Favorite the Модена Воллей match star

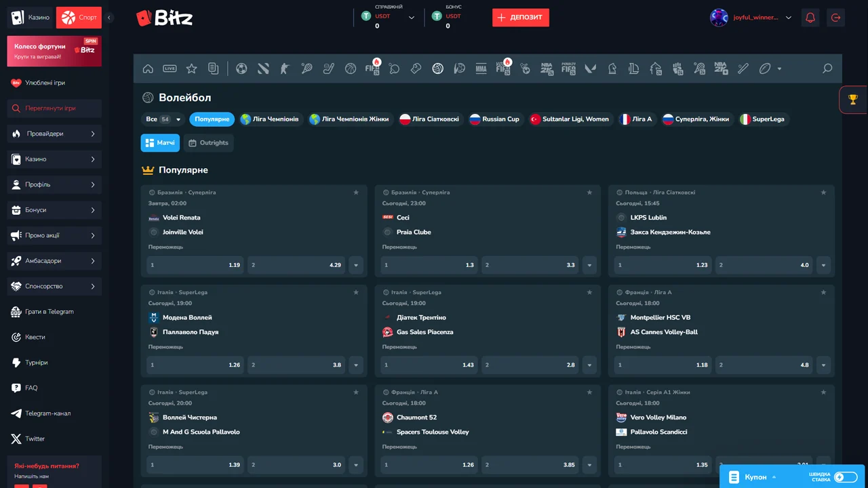tap(356, 292)
